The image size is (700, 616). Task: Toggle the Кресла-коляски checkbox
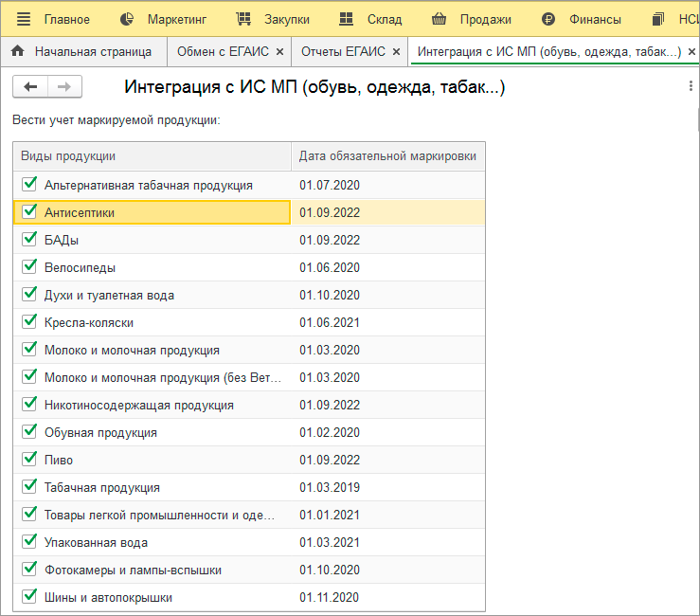click(29, 321)
